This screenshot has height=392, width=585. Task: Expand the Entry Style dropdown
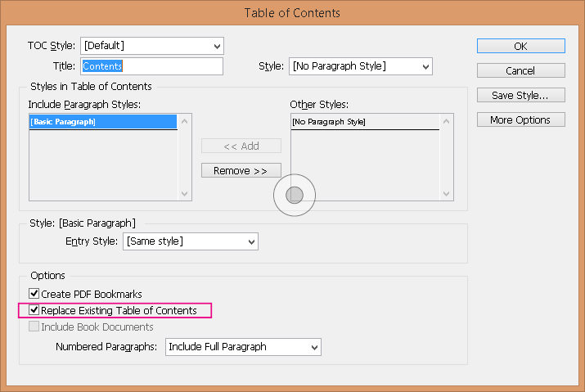191,241
